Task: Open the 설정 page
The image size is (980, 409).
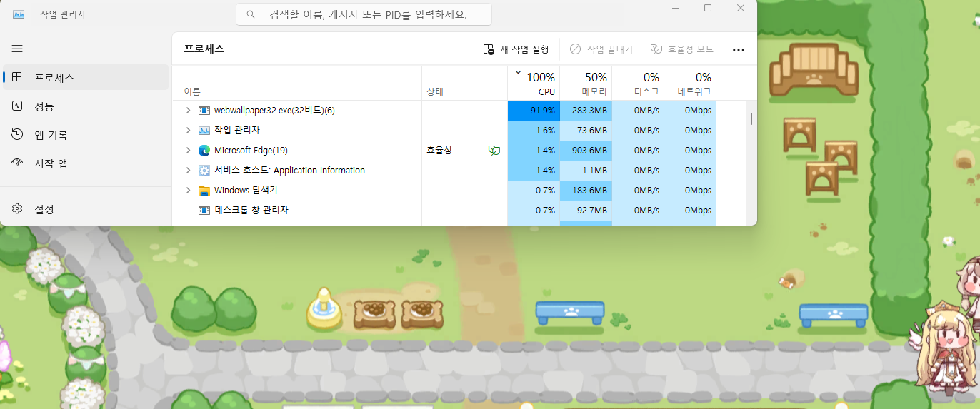Action: [86, 208]
